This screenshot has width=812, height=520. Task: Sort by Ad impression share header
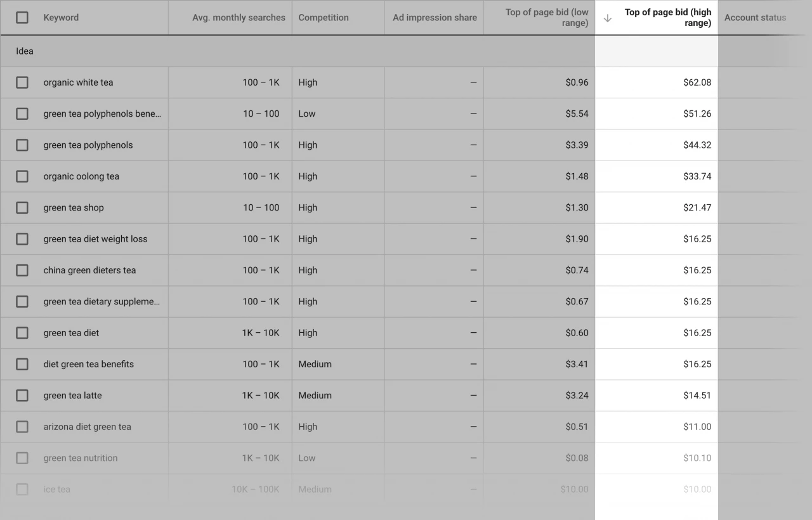(x=435, y=18)
